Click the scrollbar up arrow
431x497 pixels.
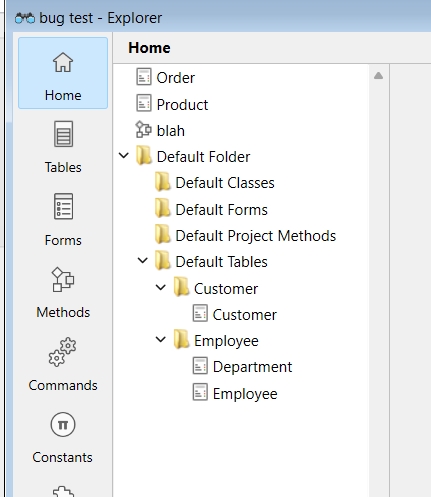(x=378, y=76)
